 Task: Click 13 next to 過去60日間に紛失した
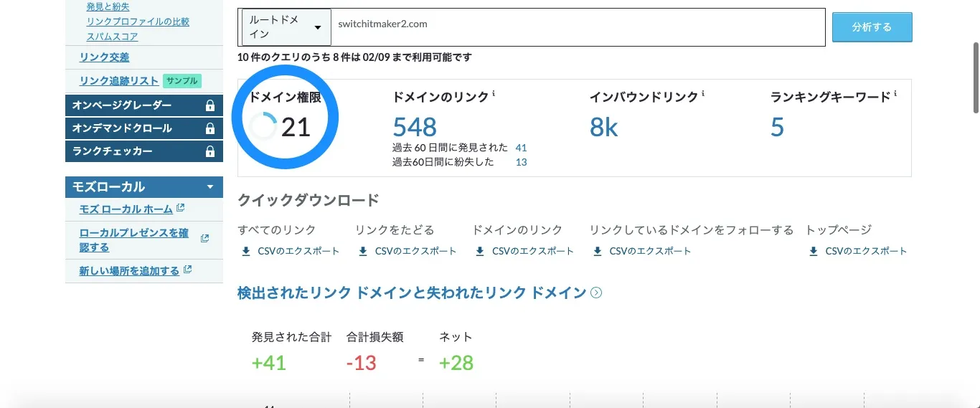(x=521, y=162)
